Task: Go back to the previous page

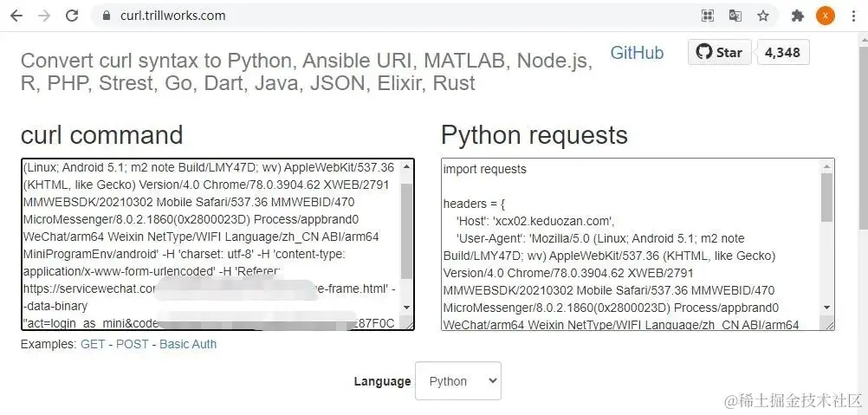Action: (16, 16)
